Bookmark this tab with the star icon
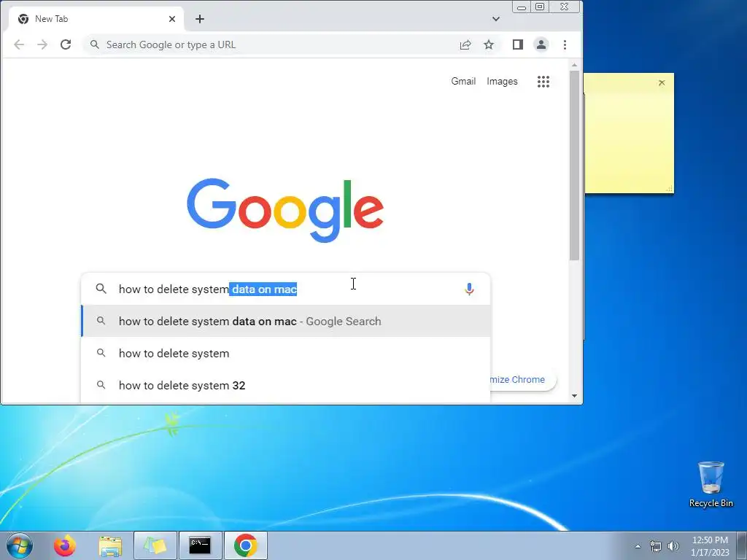This screenshot has width=747, height=560. click(x=489, y=44)
